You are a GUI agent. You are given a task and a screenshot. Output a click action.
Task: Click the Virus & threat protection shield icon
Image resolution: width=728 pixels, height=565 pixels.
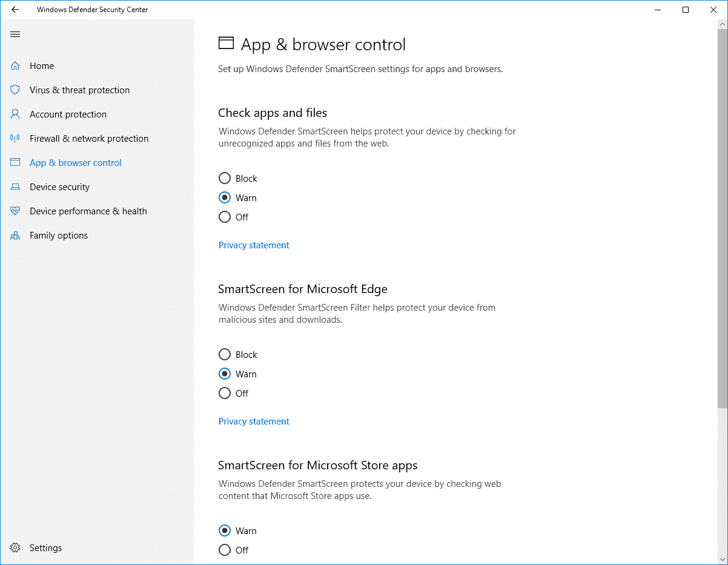15,90
